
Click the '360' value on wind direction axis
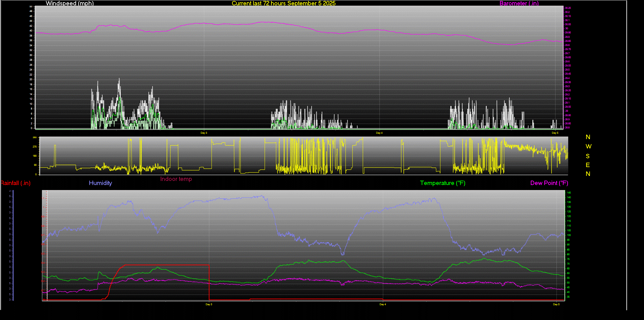[35, 138]
